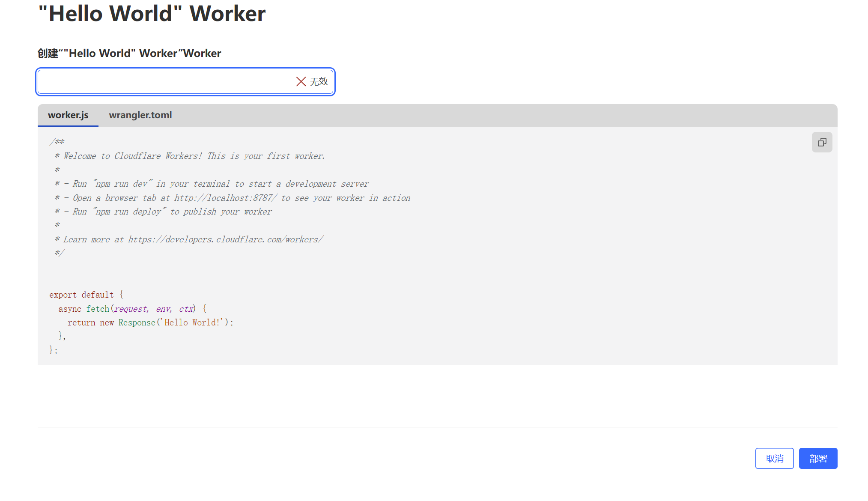Click the 部署 deploy button
The width and height of the screenshot is (868, 501).
click(817, 459)
